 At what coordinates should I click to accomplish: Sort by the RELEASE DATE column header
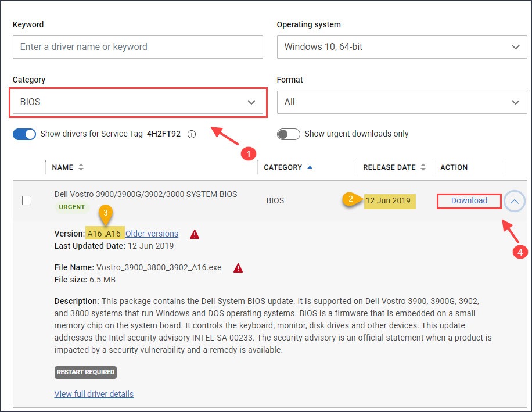coord(394,167)
